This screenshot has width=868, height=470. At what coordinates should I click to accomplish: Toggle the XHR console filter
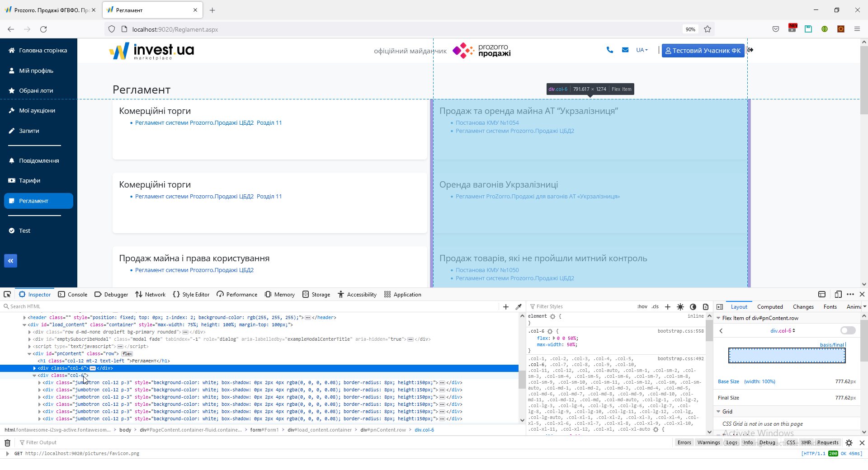(x=806, y=442)
